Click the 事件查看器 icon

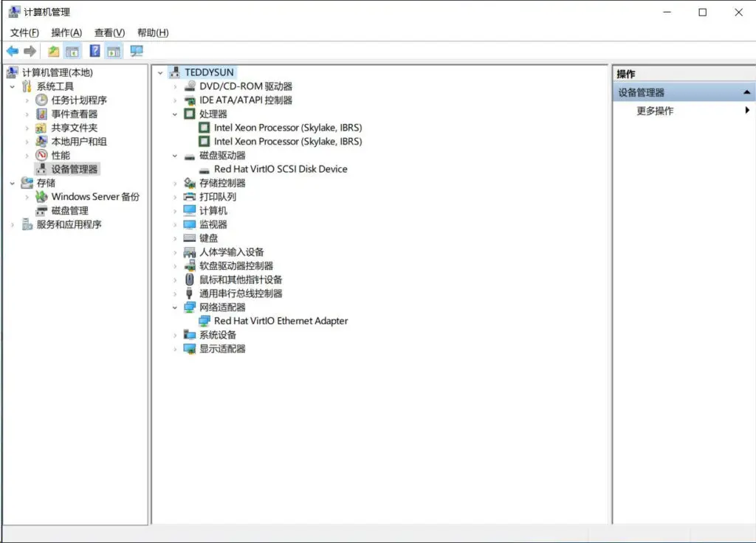click(41, 114)
